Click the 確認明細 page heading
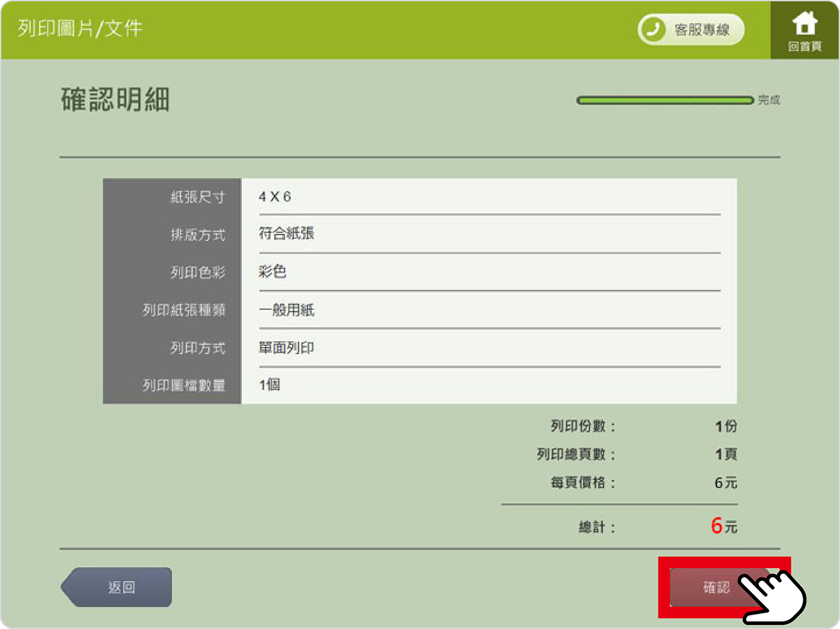Viewport: 840px width, 629px height. (x=115, y=99)
